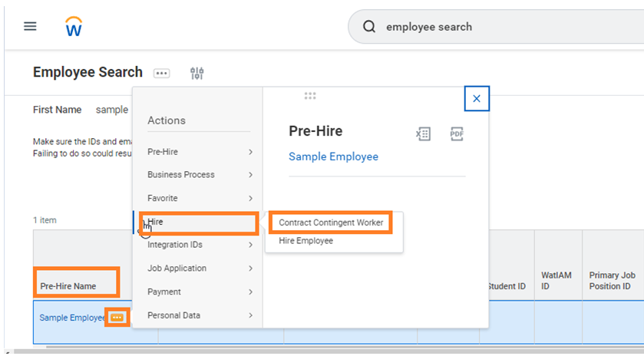The width and height of the screenshot is (644, 356).
Task: Open related actions beside Employee Search title
Action: point(161,73)
